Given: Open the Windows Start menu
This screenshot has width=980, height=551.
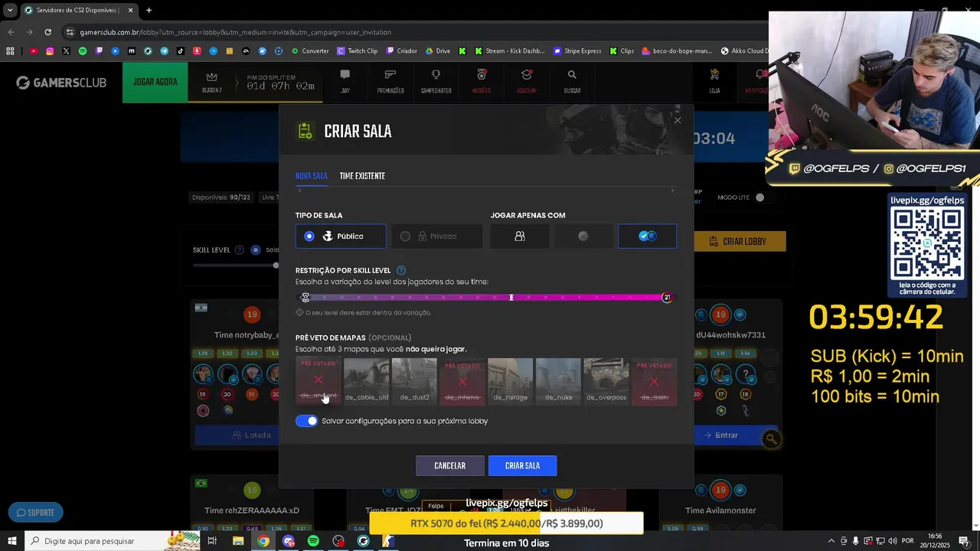Looking at the screenshot, I should coord(11,541).
